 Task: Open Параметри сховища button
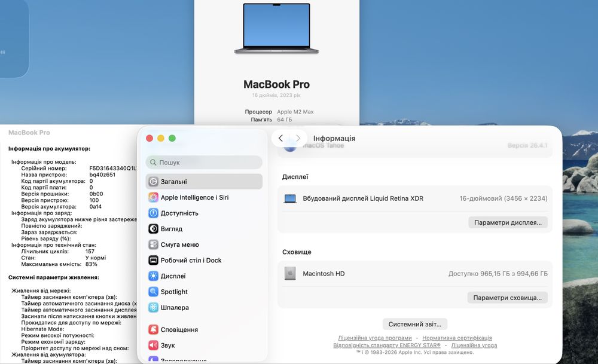coord(507,298)
